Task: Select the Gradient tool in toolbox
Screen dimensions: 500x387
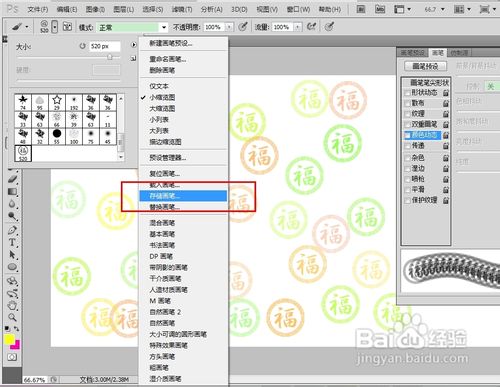Action: 12,192
